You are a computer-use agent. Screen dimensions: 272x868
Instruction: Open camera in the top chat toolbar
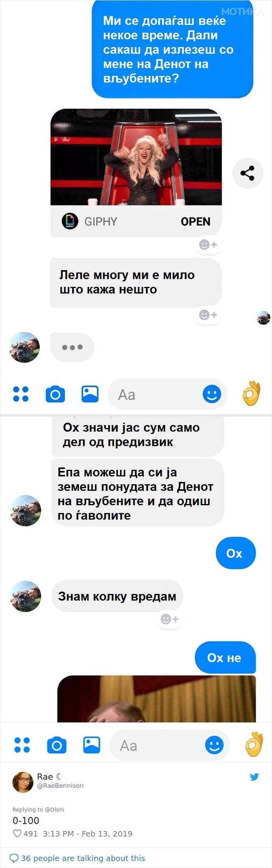coord(55,394)
